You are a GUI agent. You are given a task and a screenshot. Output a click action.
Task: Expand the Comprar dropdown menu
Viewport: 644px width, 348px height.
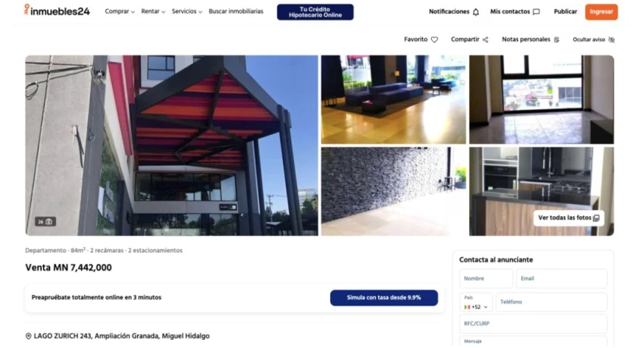coord(120,11)
